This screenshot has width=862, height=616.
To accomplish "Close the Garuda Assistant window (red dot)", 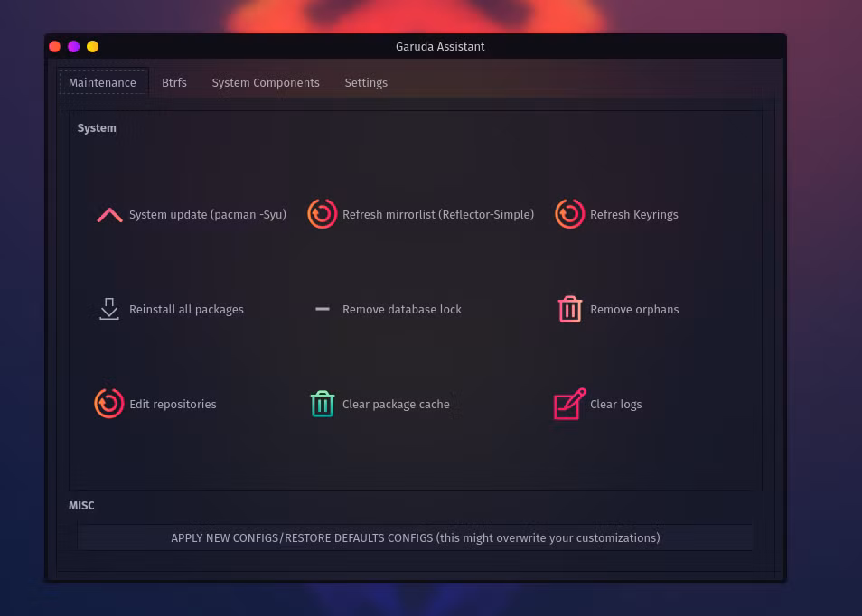I will 54,47.
